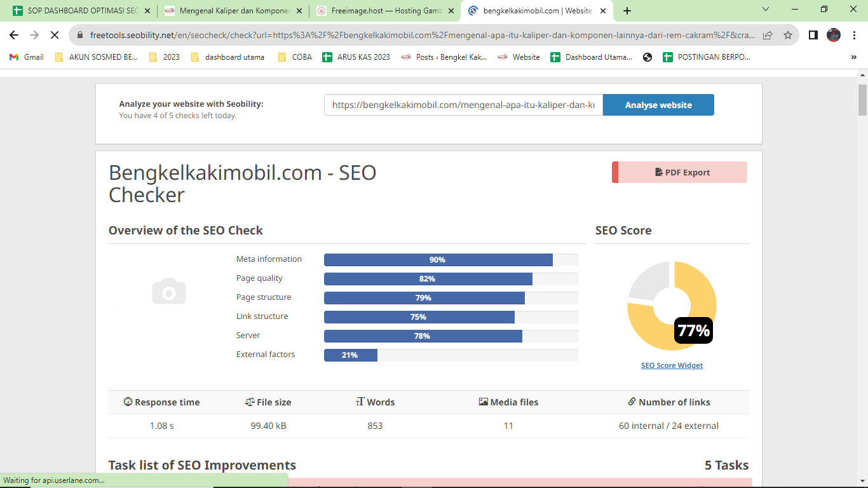
Task: Click the Media files header
Action: point(508,402)
